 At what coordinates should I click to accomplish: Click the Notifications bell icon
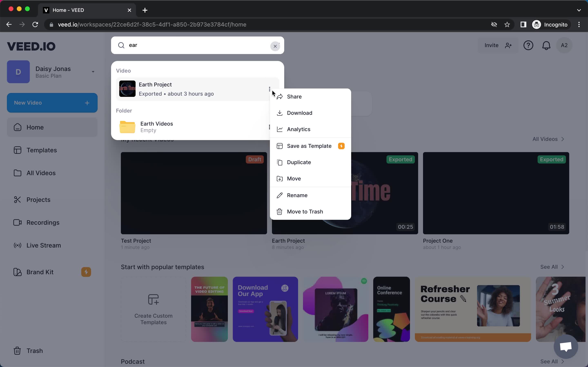coord(547,45)
